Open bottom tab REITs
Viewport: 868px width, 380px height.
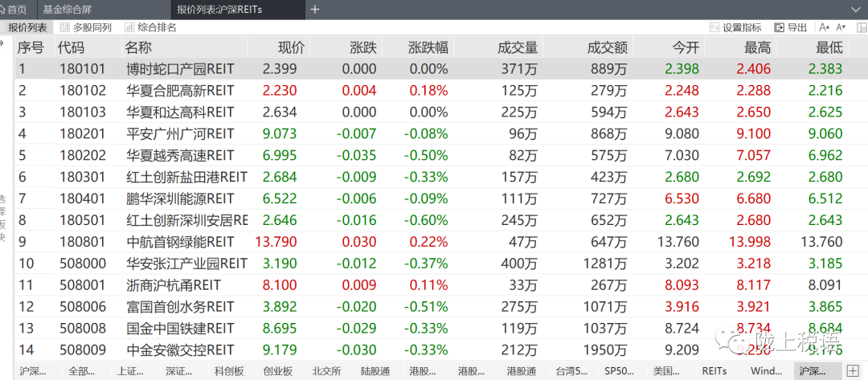(x=714, y=370)
